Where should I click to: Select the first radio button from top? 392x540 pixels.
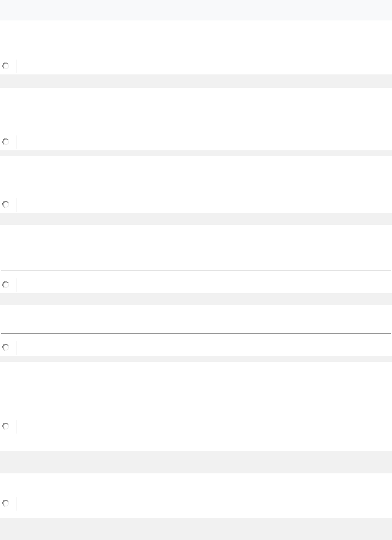(6, 66)
